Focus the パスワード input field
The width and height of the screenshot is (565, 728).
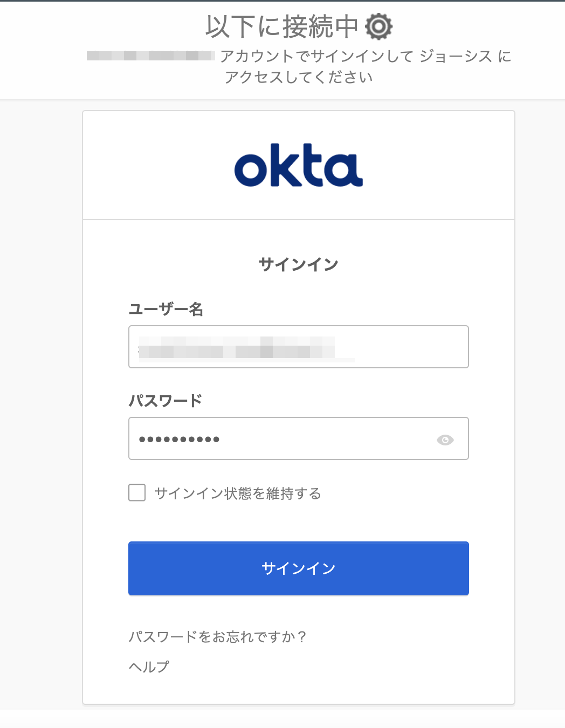(323, 439)
